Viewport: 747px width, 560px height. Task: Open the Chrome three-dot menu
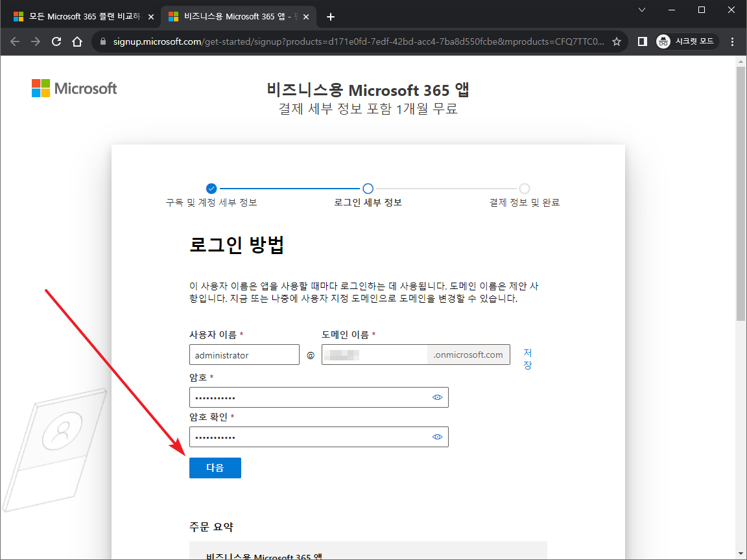733,42
